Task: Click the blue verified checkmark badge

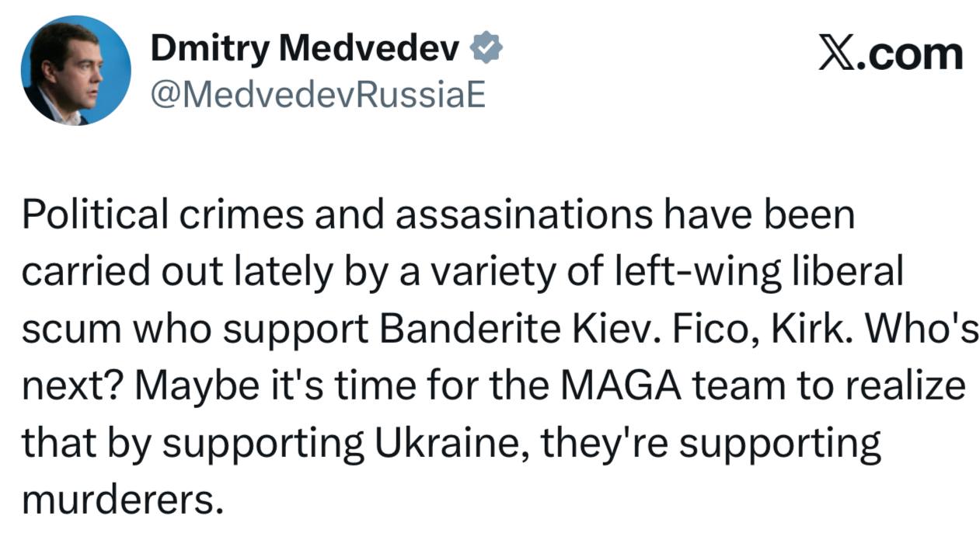Action: click(x=487, y=50)
